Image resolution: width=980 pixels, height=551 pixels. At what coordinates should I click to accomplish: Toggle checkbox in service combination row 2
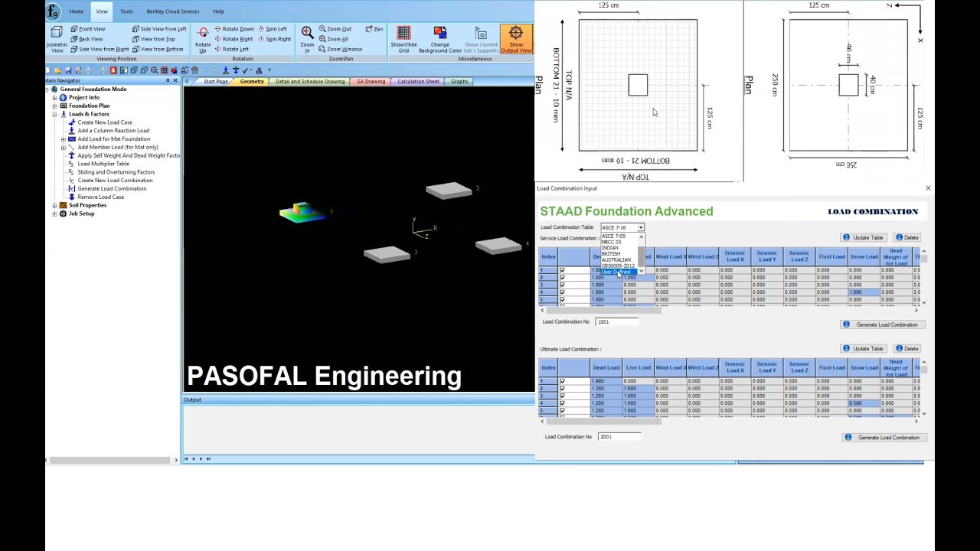click(562, 278)
